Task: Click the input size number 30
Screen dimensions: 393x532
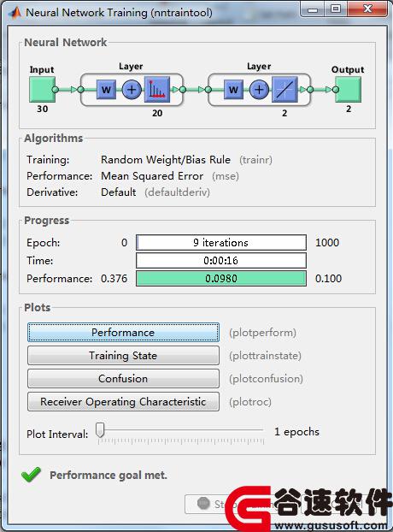Action: (43, 109)
